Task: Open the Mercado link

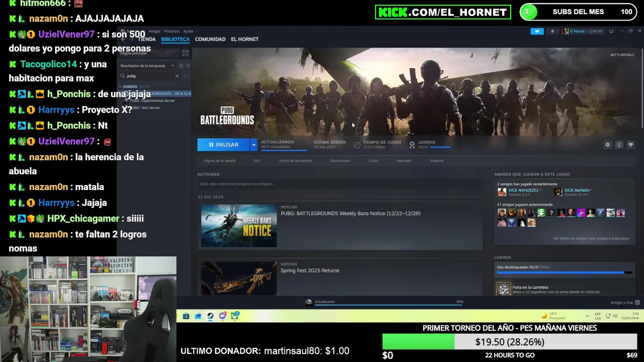Action: 404,161
